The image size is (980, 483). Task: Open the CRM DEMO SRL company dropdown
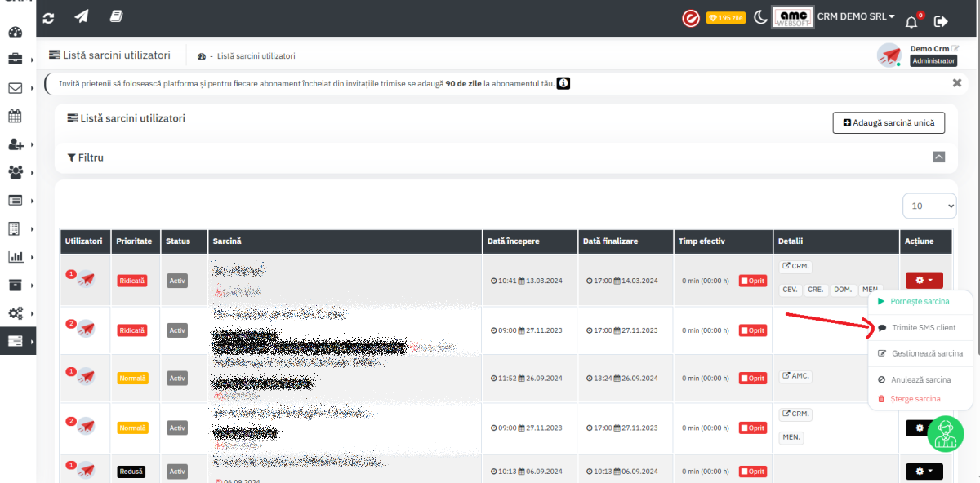[856, 17]
